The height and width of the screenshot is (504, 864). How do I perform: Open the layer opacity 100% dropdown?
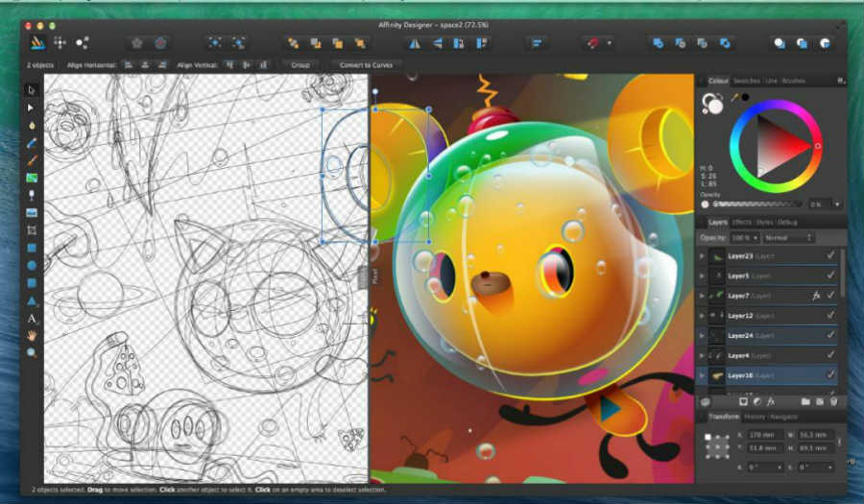click(745, 237)
